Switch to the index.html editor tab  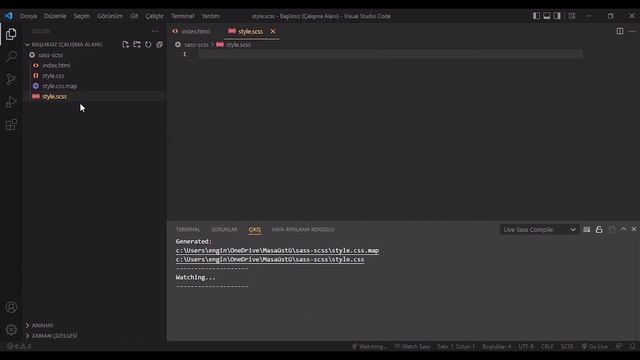pyautogui.click(x=192, y=31)
